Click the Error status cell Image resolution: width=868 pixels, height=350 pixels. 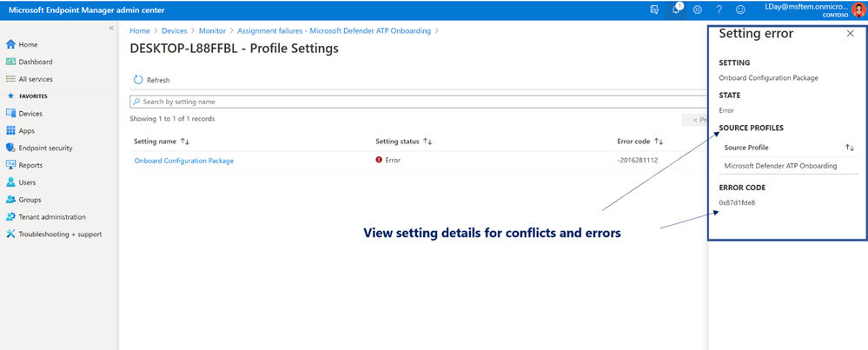pyautogui.click(x=388, y=161)
